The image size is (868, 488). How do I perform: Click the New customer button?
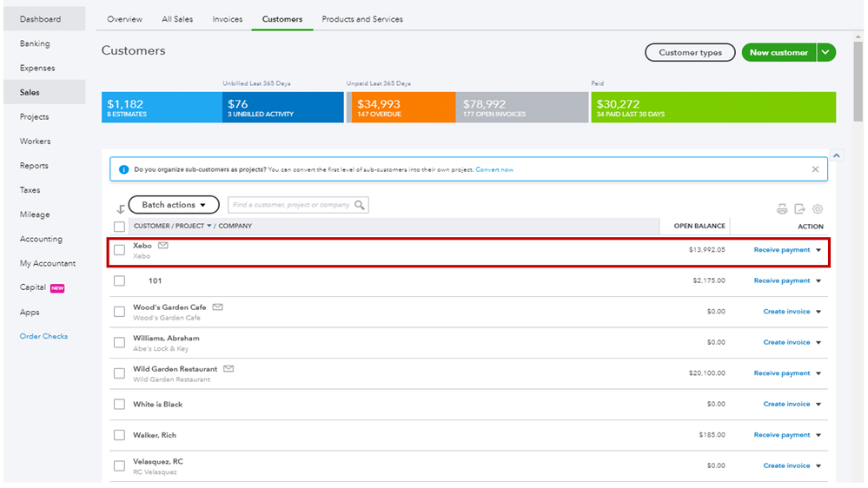point(779,53)
